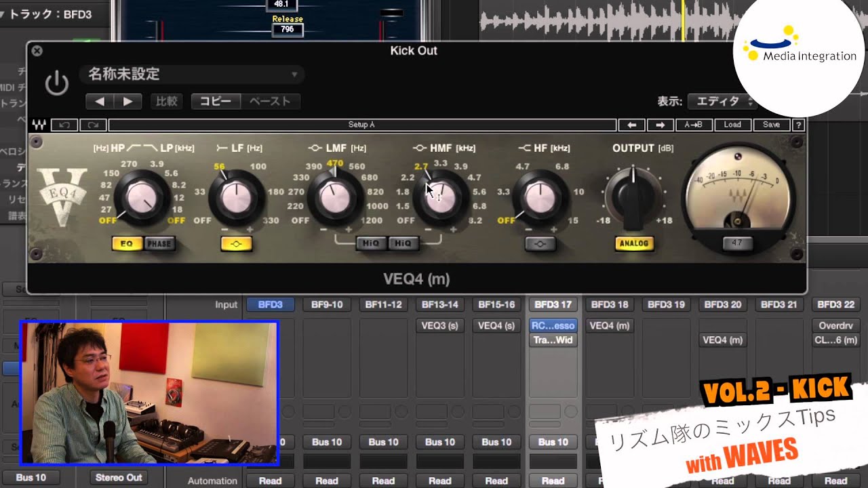The image size is (868, 488).
Task: Click the HP/LP filter dual knob
Action: tap(142, 198)
